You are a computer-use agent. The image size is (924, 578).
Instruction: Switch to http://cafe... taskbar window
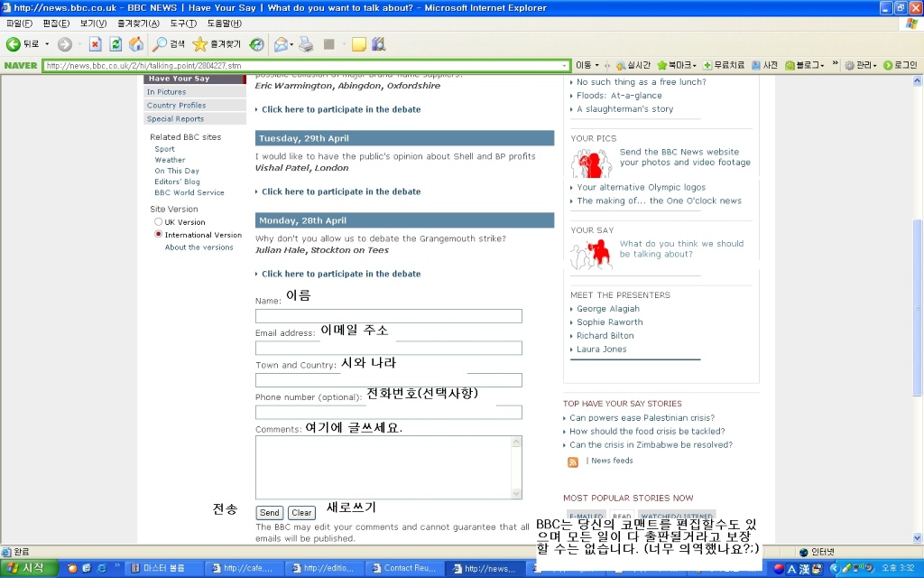[x=243, y=569]
